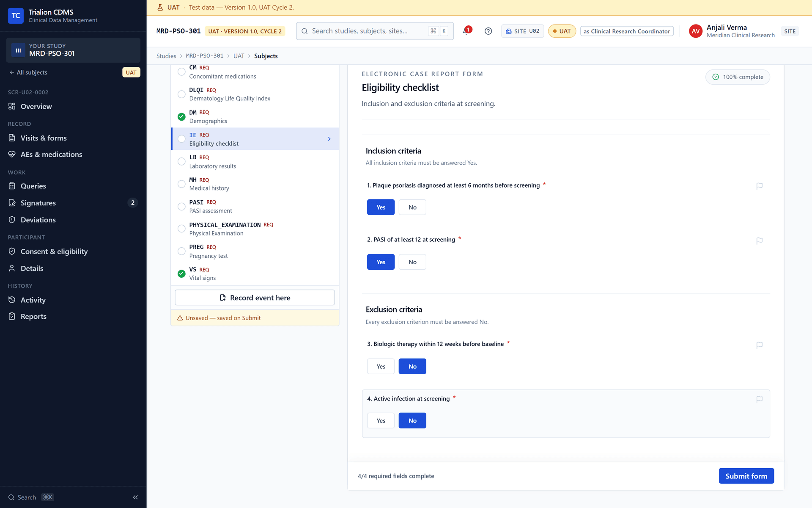This screenshot has width=812, height=508.
Task: Click the magnifier icon in the search field
Action: 304,31
